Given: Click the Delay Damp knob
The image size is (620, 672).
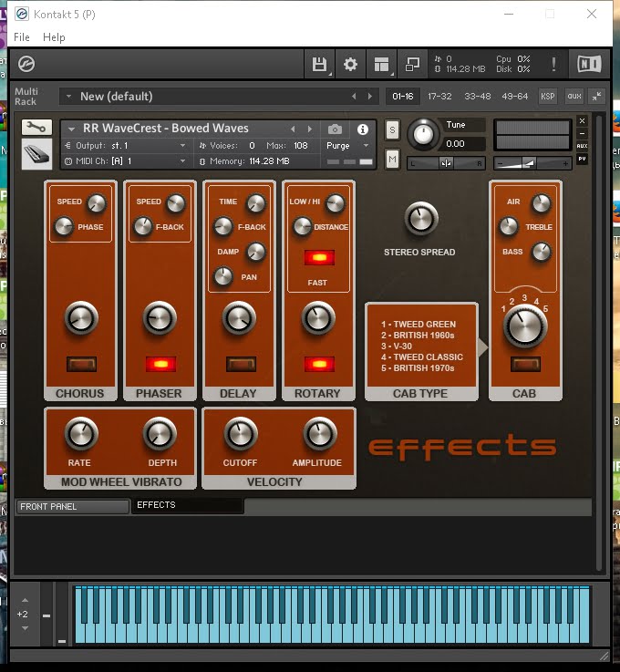Looking at the screenshot, I should 256,252.
